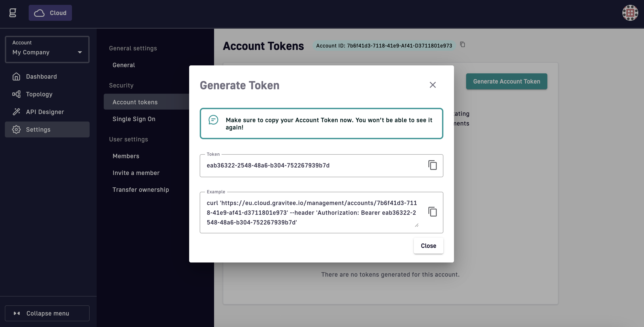Copy the Account ID to clipboard

463,45
